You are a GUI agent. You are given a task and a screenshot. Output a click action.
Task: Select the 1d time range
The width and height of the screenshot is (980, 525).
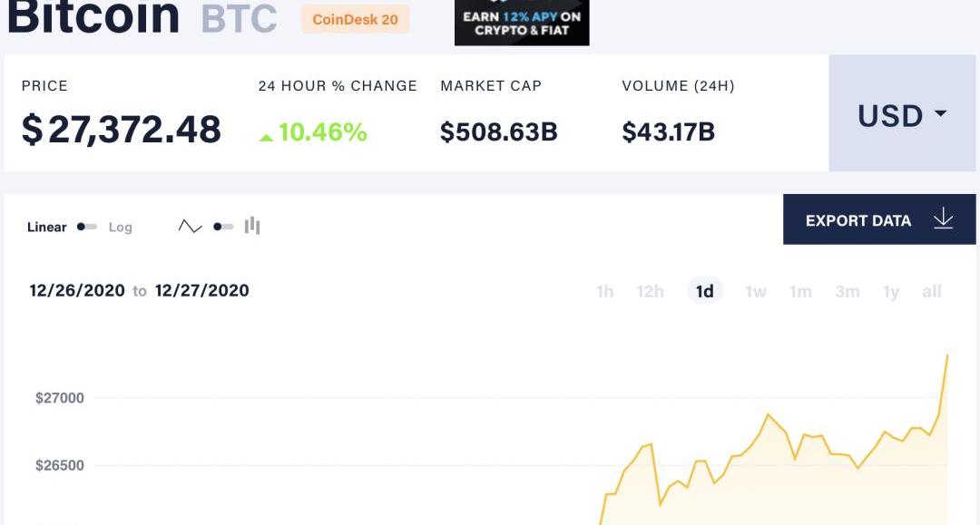pyautogui.click(x=705, y=291)
